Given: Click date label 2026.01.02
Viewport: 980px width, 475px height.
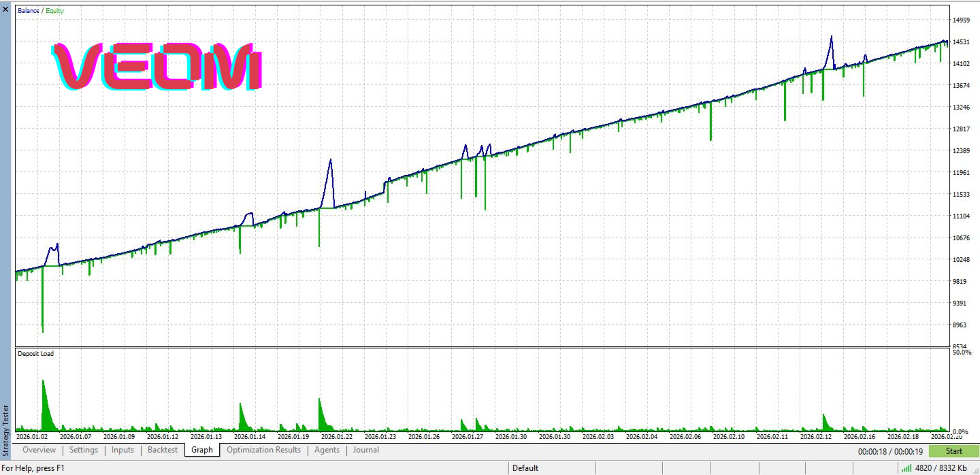Looking at the screenshot, I should (32, 437).
